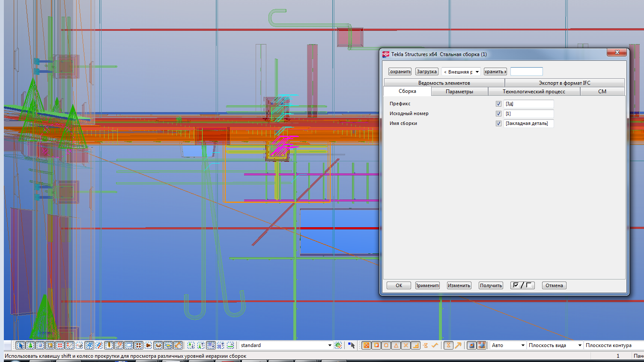The width and height of the screenshot is (644, 362).
Task: Toggle the snap to center points circle icon
Action: coord(386,345)
